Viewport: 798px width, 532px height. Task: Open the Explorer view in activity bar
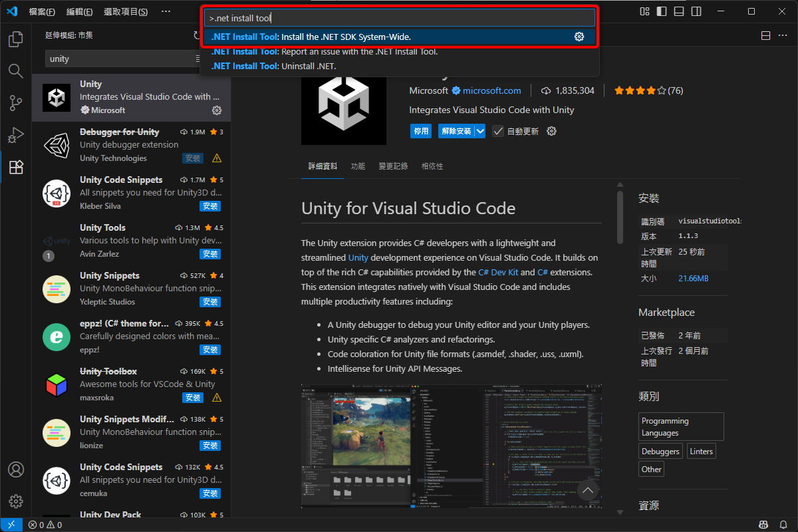click(x=16, y=39)
